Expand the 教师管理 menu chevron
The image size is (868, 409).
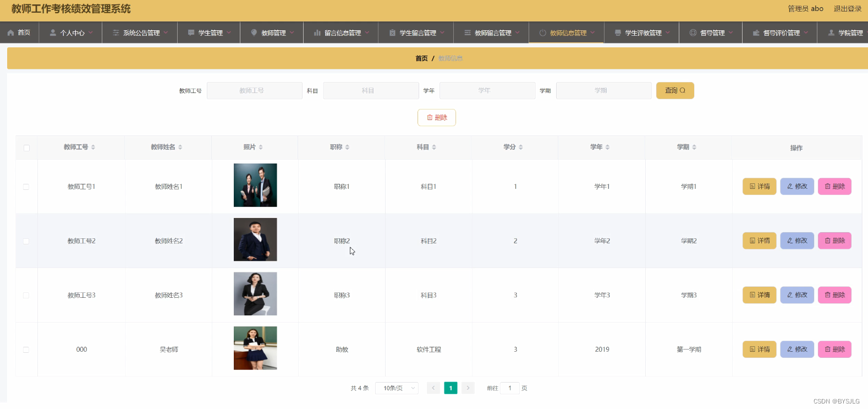coord(292,33)
